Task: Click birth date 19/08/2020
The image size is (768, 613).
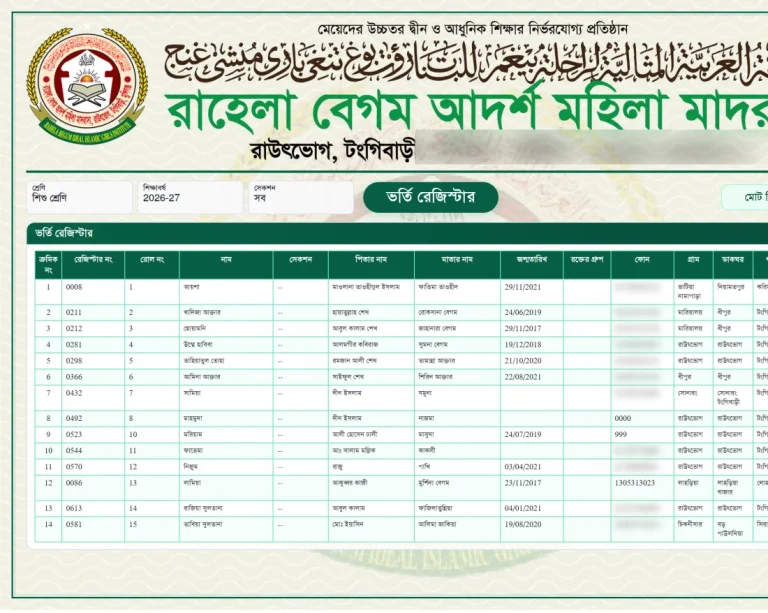Action: pyautogui.click(x=523, y=524)
